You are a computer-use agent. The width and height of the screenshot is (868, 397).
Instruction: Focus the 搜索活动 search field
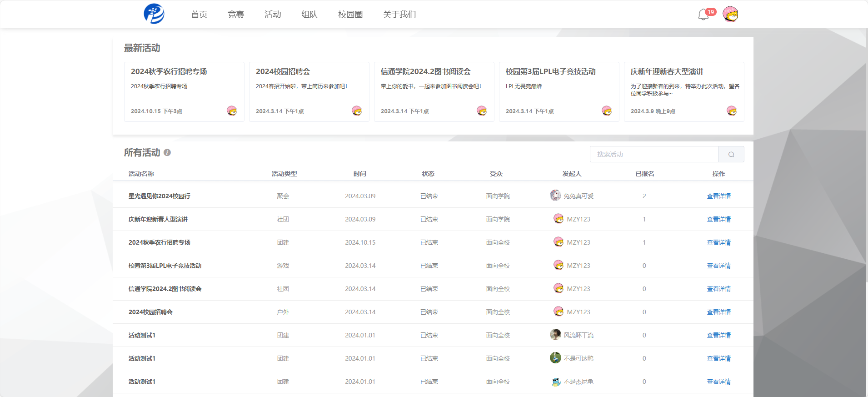coord(654,154)
